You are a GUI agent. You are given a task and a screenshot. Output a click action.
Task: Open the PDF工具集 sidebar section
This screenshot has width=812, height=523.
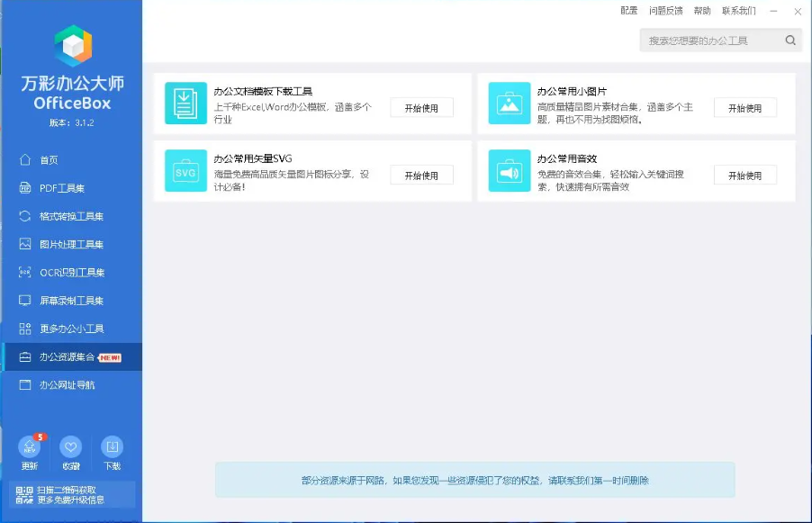point(61,188)
